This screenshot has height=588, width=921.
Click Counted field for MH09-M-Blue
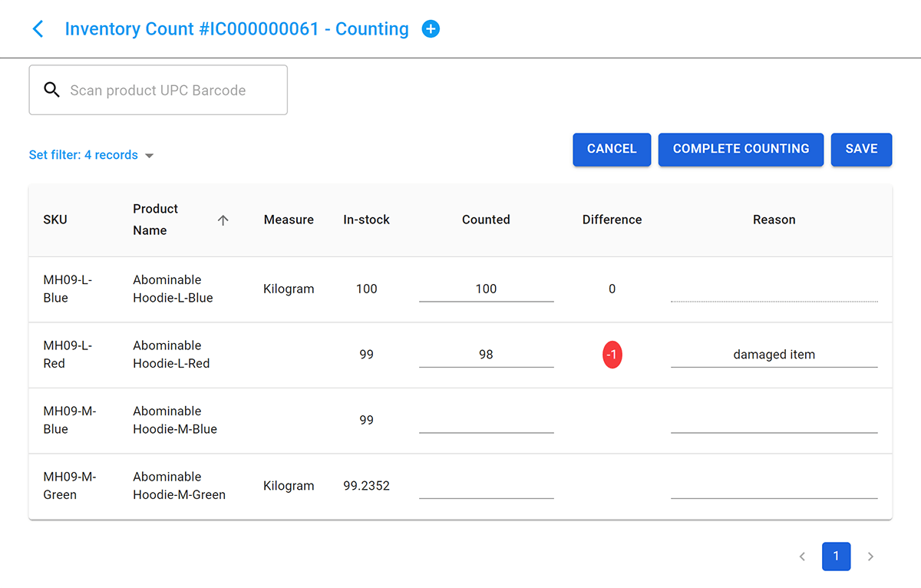[486, 421]
